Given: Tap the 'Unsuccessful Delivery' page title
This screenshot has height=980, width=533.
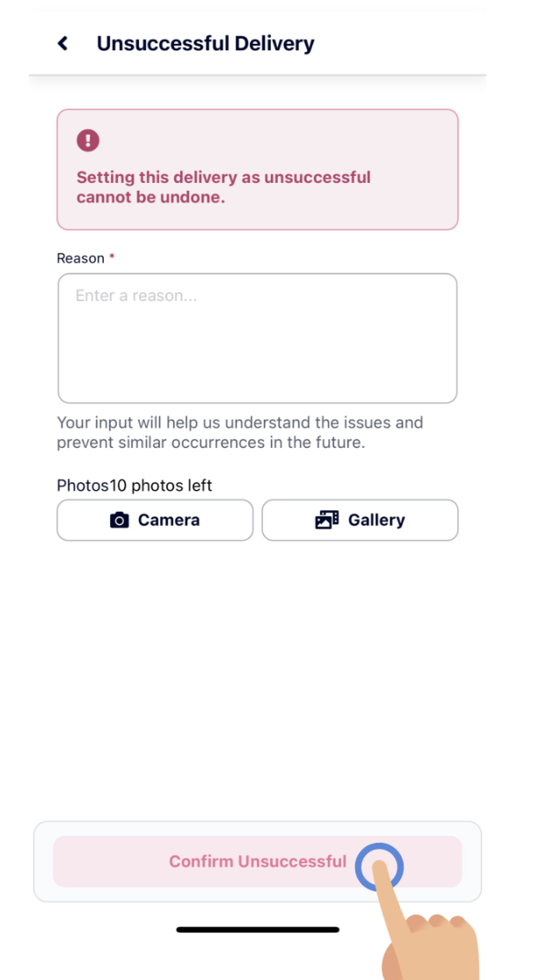Looking at the screenshot, I should (x=206, y=43).
